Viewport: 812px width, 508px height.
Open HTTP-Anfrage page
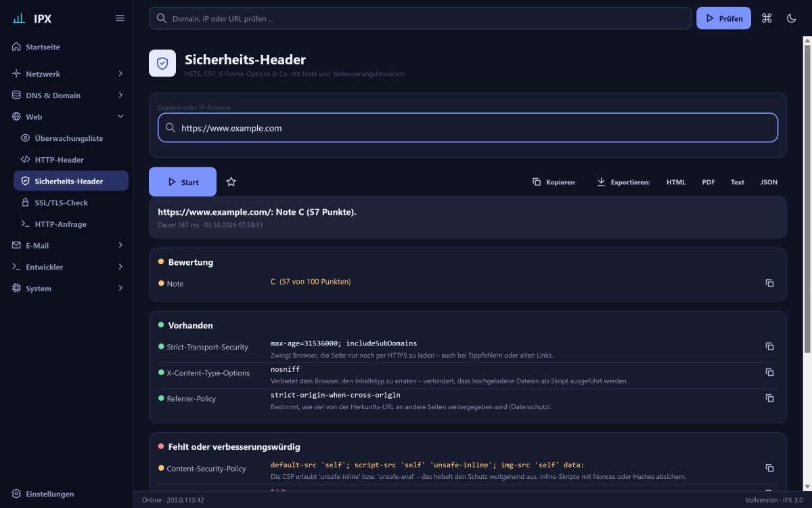[70, 224]
